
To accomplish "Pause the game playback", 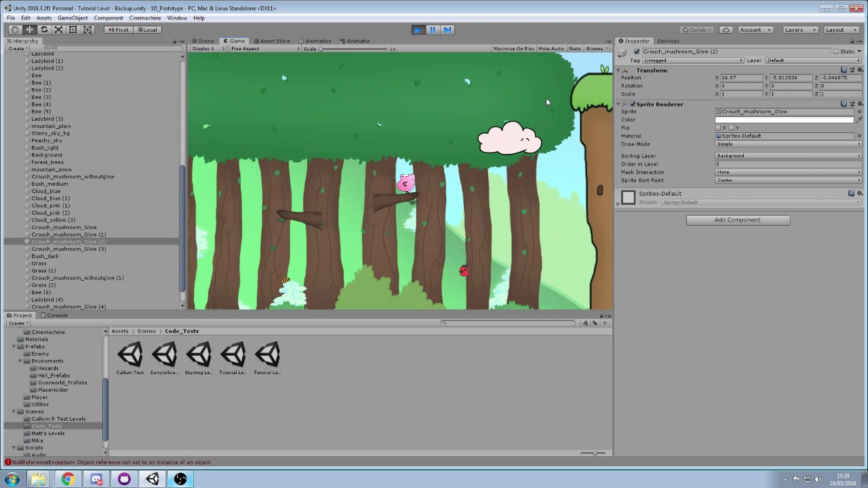I will point(433,30).
